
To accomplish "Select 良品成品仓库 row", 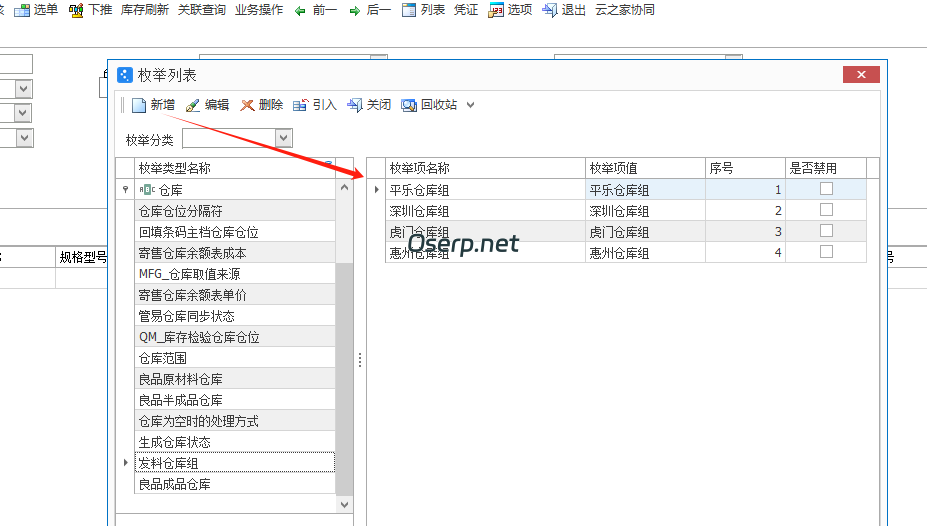I will (x=235, y=484).
